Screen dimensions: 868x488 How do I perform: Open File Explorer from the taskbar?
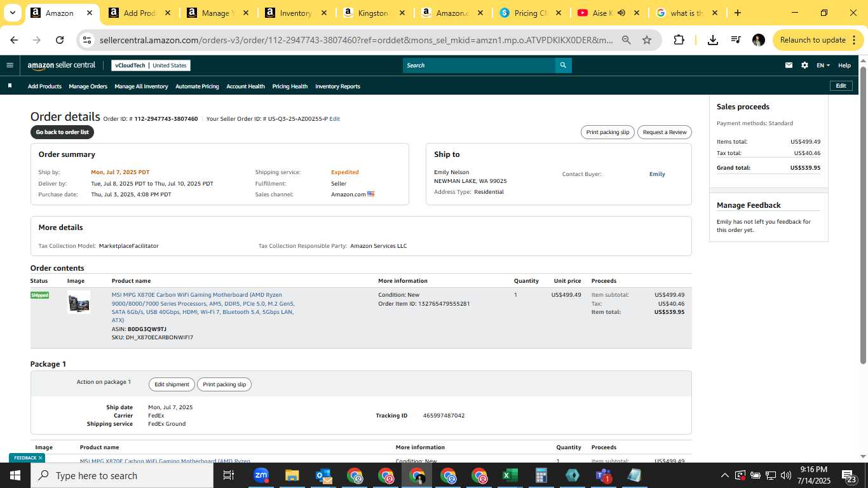(x=292, y=475)
